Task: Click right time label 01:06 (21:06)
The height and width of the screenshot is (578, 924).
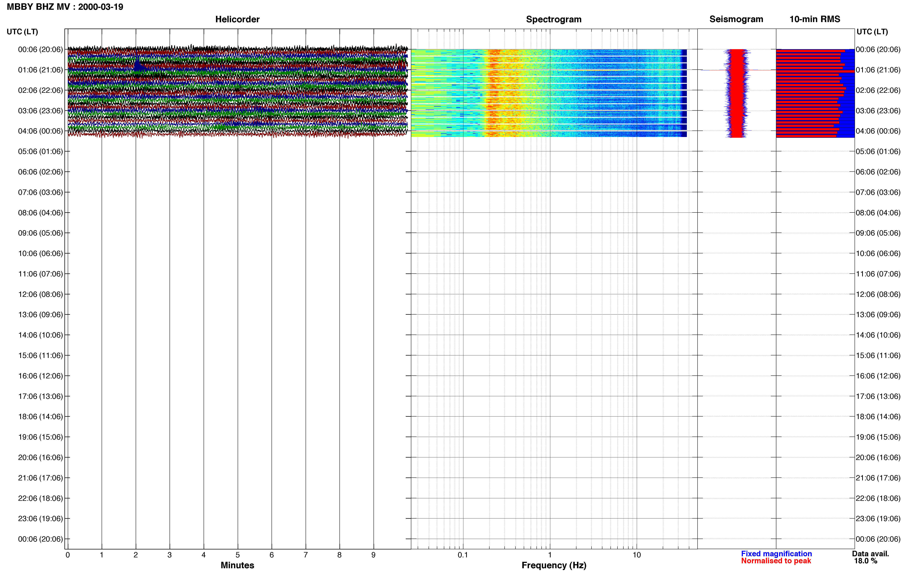Action: coord(878,70)
